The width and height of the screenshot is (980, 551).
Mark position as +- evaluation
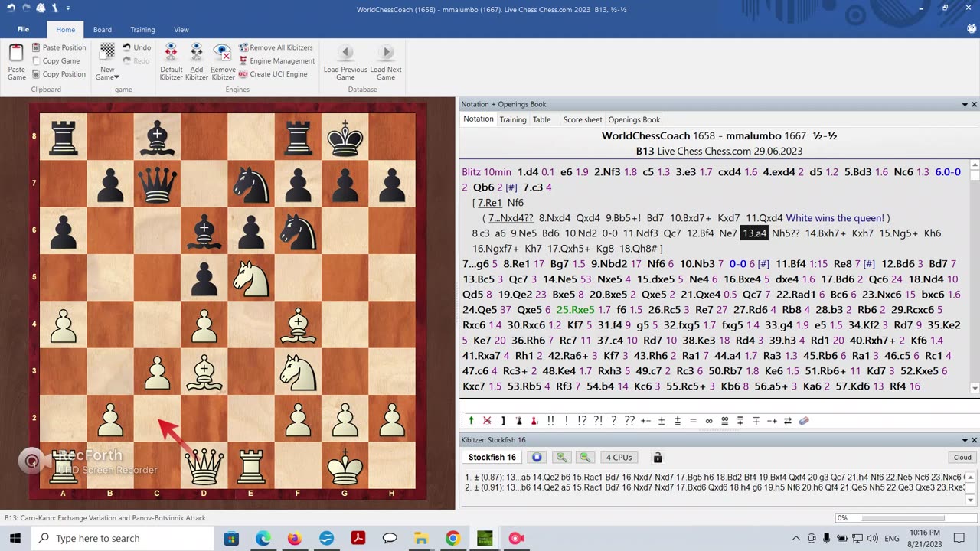point(645,420)
